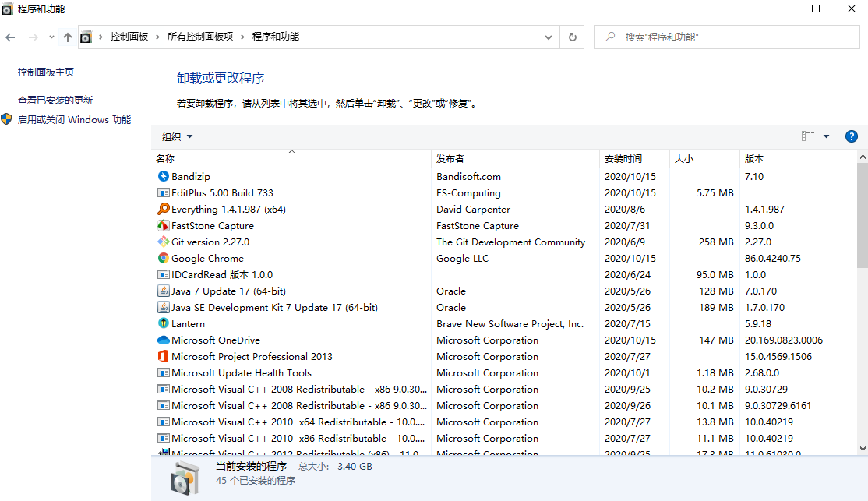868x501 pixels.
Task: Select the Visual C++ 2008 row installed 2020/9/25
Action: point(502,389)
